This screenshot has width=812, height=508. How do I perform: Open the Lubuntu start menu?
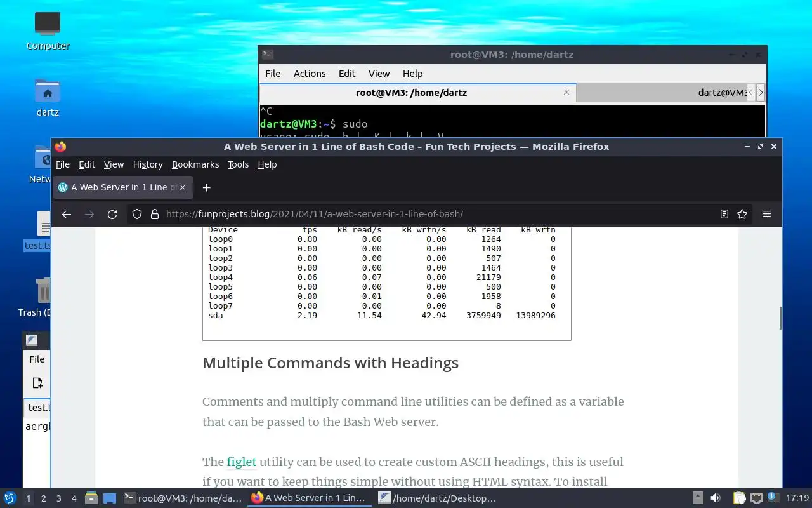click(x=10, y=498)
